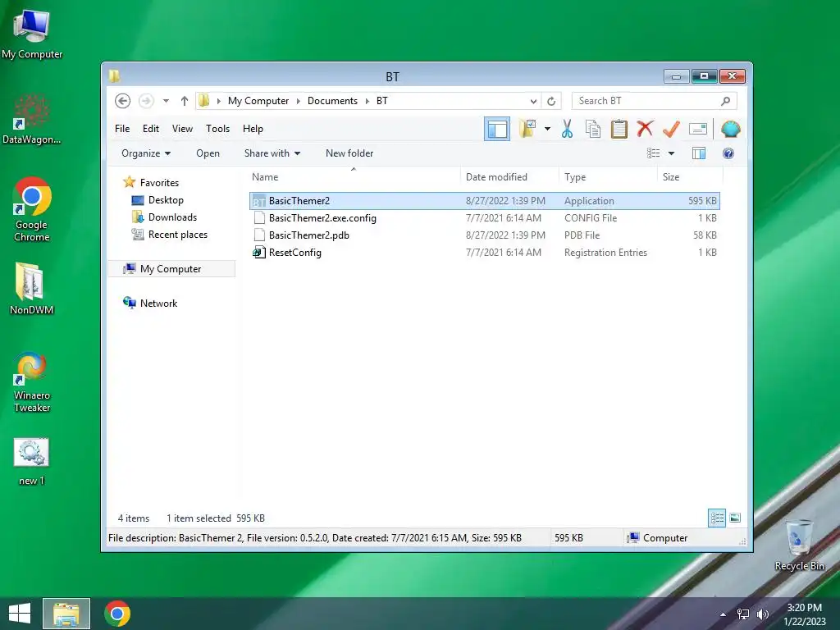Open the Start menu button

pos(20,614)
